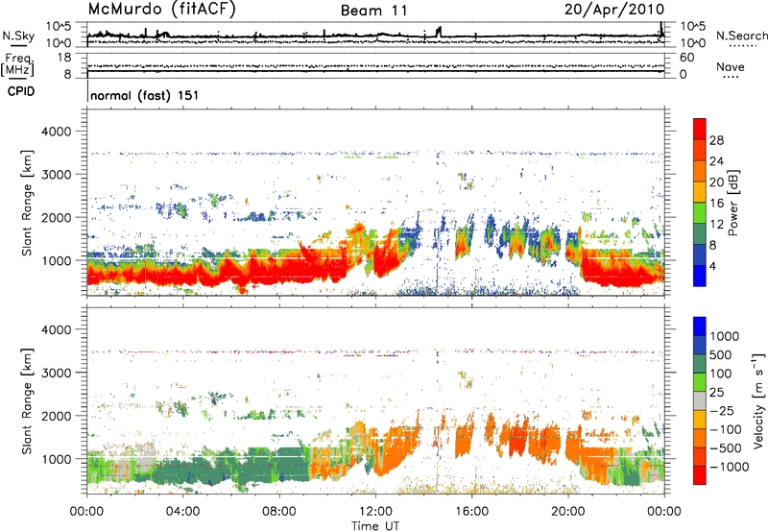Click the '16:00' time tick label
This screenshot has height=532, width=768.
(x=471, y=512)
